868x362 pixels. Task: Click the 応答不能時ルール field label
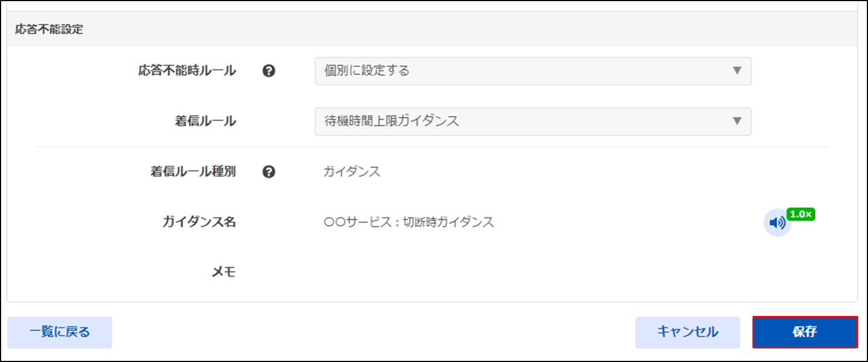(x=187, y=71)
